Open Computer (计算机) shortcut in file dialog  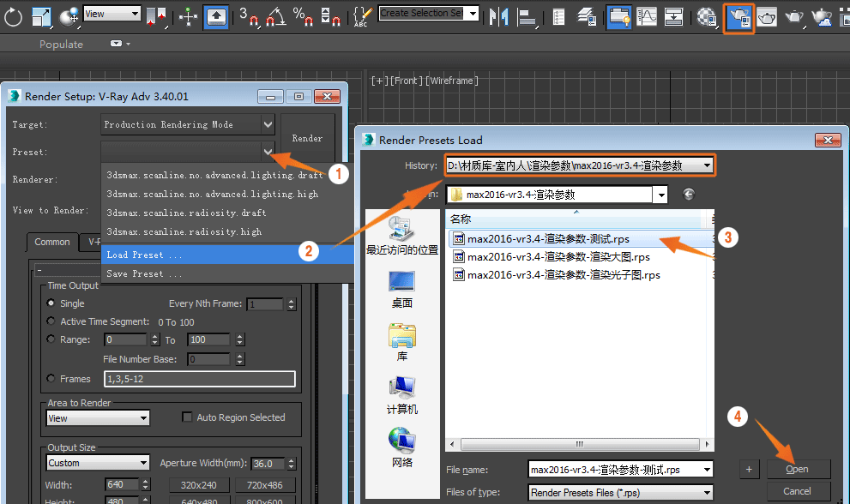click(x=401, y=396)
